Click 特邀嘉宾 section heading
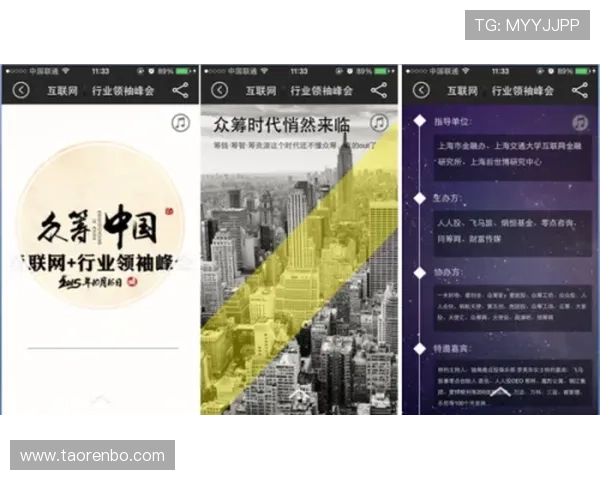600x480 pixels. [x=451, y=349]
